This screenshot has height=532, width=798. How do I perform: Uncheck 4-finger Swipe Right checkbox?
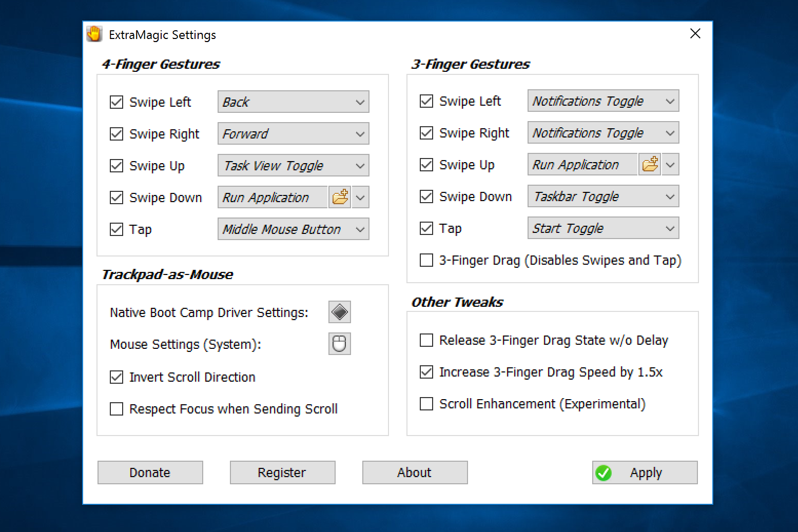tap(116, 134)
